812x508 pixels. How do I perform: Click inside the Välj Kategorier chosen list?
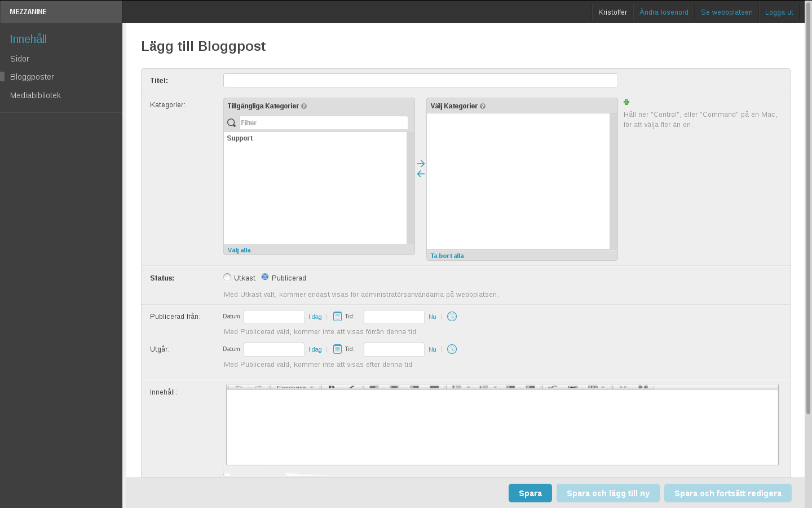pos(518,181)
